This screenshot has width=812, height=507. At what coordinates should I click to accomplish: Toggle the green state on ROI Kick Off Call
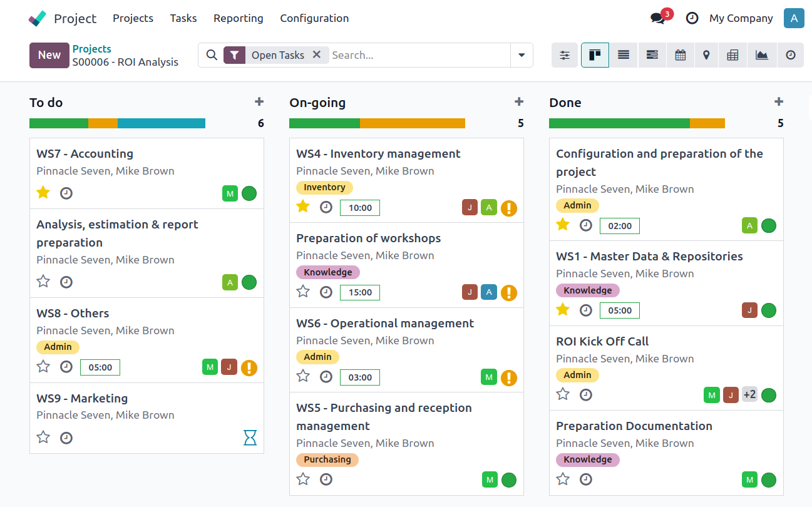[769, 395]
